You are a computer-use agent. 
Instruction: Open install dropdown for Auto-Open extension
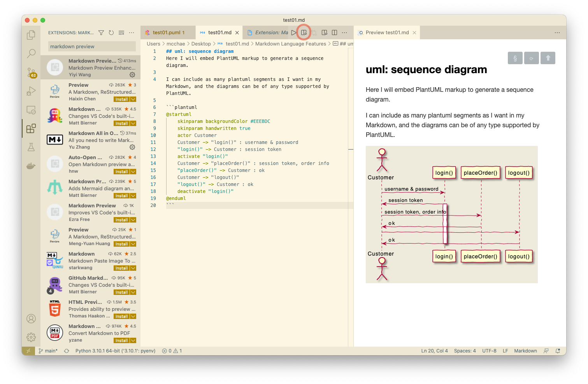(x=133, y=172)
